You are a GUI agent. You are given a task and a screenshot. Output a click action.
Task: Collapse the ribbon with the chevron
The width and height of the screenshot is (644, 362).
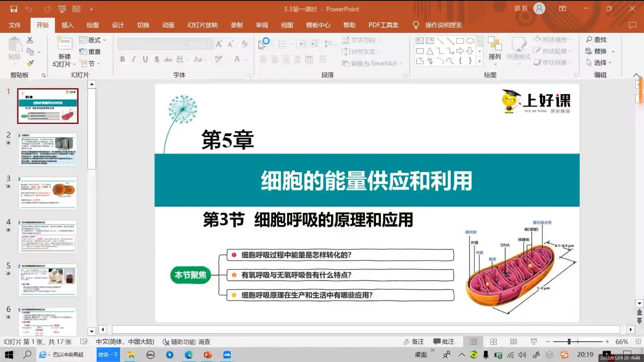tap(636, 75)
